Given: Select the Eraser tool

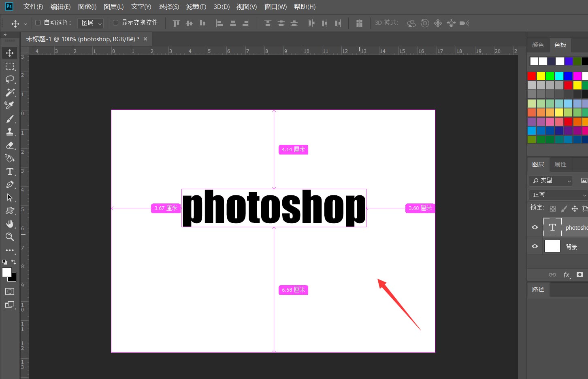Looking at the screenshot, I should pyautogui.click(x=10, y=145).
